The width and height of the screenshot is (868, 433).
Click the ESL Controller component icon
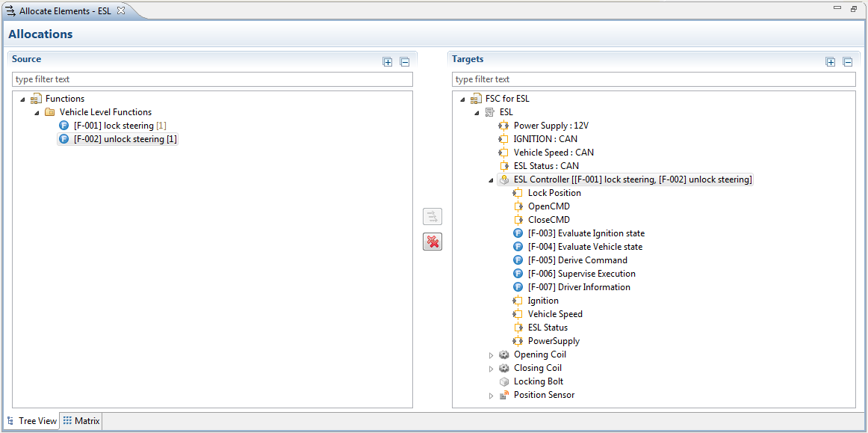(x=504, y=179)
